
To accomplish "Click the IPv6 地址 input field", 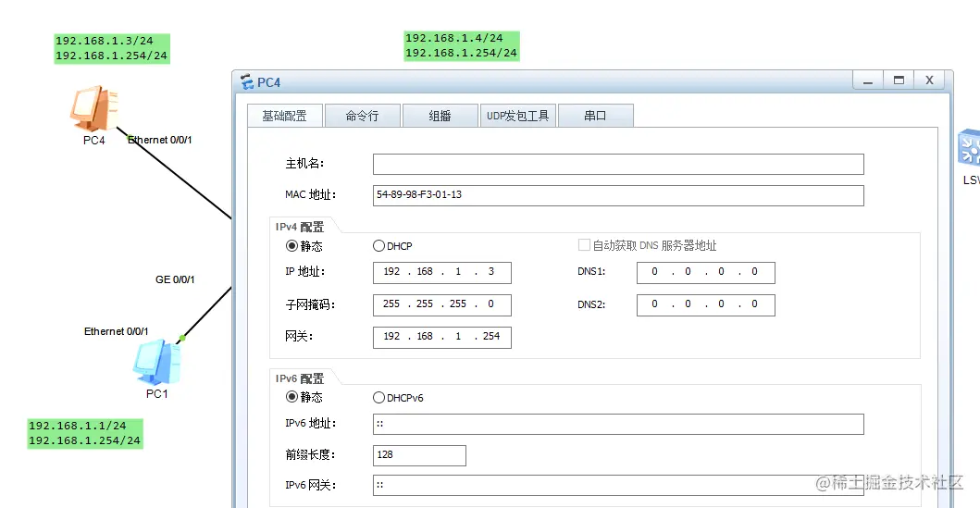I will pos(618,424).
